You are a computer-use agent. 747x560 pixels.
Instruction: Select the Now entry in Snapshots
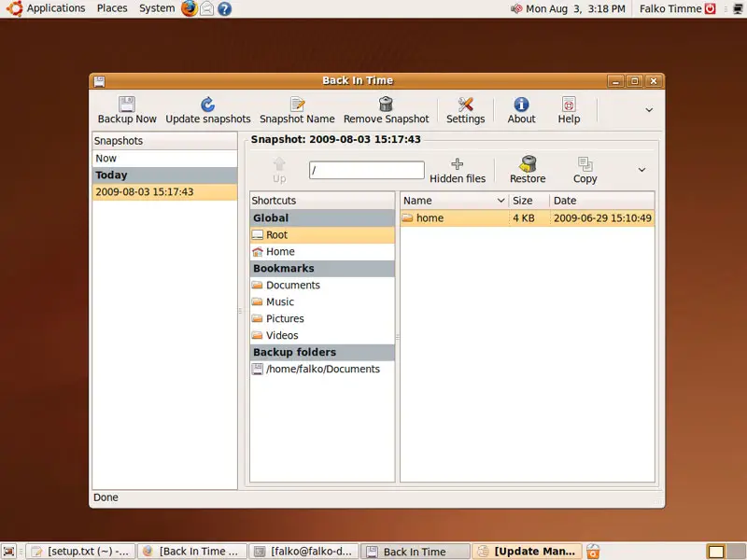click(164, 158)
